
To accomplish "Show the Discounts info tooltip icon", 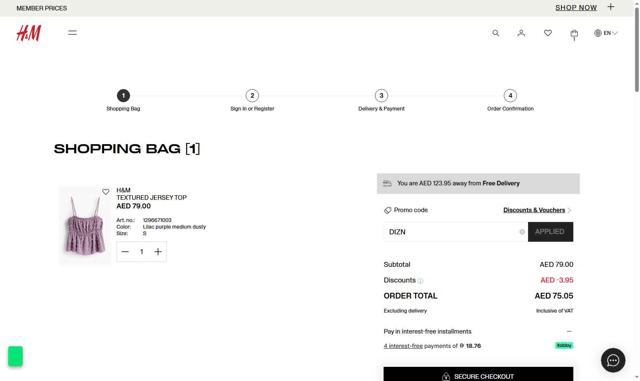I will [420, 281].
